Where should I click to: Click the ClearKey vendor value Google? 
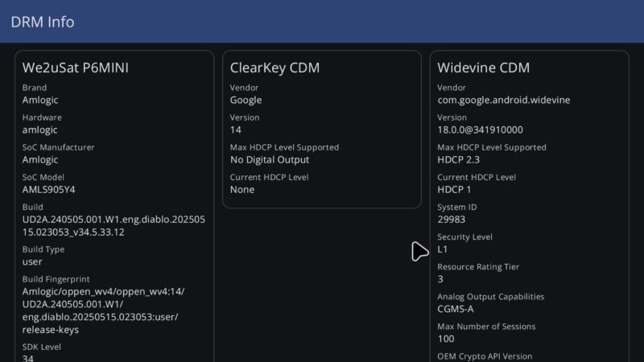click(x=246, y=100)
